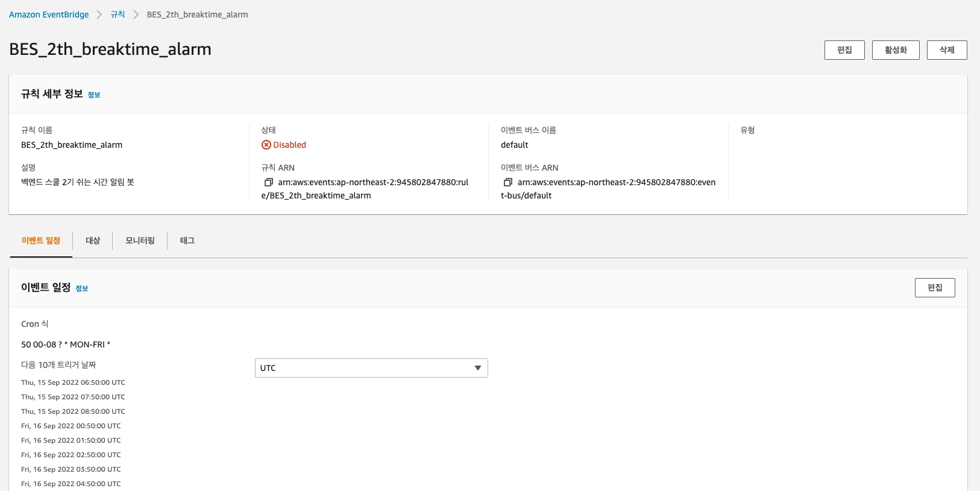
Task: Select the 이벤트 일정 tab
Action: [x=41, y=241]
